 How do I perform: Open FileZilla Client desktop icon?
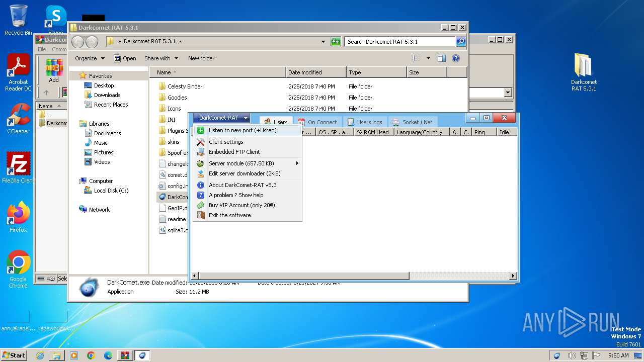point(18,167)
